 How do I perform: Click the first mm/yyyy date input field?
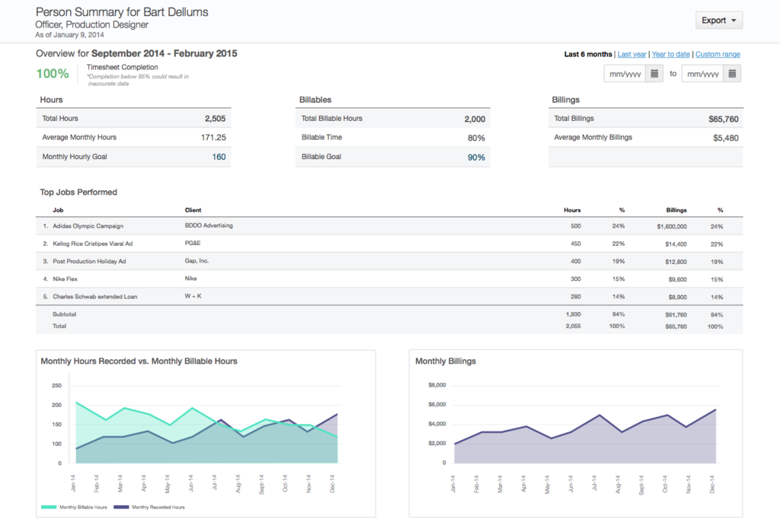[626, 73]
